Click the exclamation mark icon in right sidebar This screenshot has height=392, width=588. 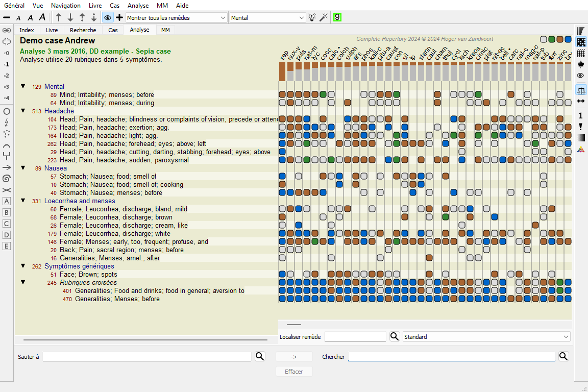pyautogui.click(x=580, y=127)
